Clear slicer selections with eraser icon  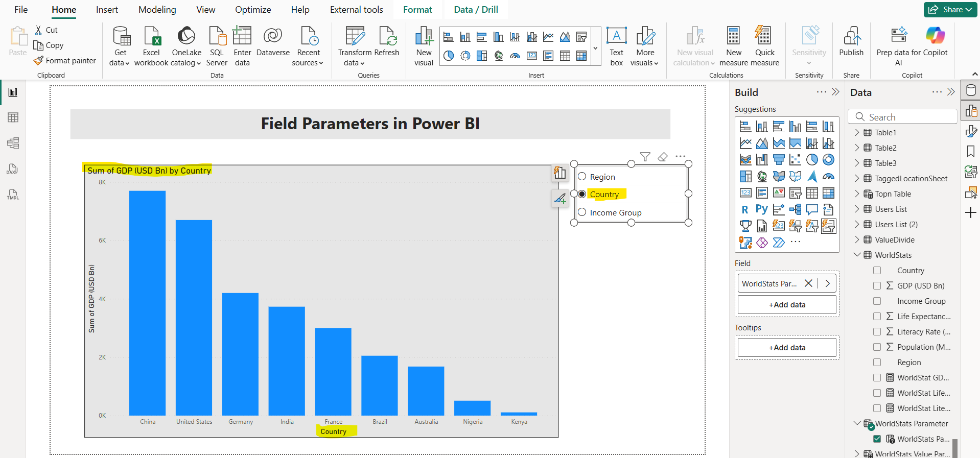[663, 157]
